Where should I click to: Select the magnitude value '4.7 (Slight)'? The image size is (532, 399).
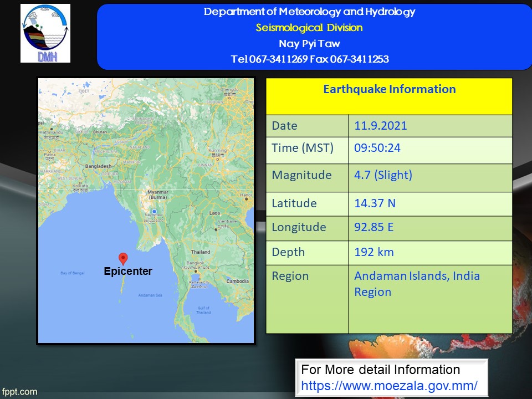(383, 175)
